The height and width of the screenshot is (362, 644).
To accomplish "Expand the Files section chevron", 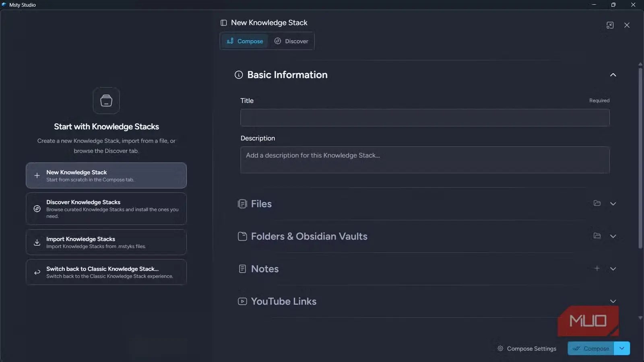I will coord(613,204).
